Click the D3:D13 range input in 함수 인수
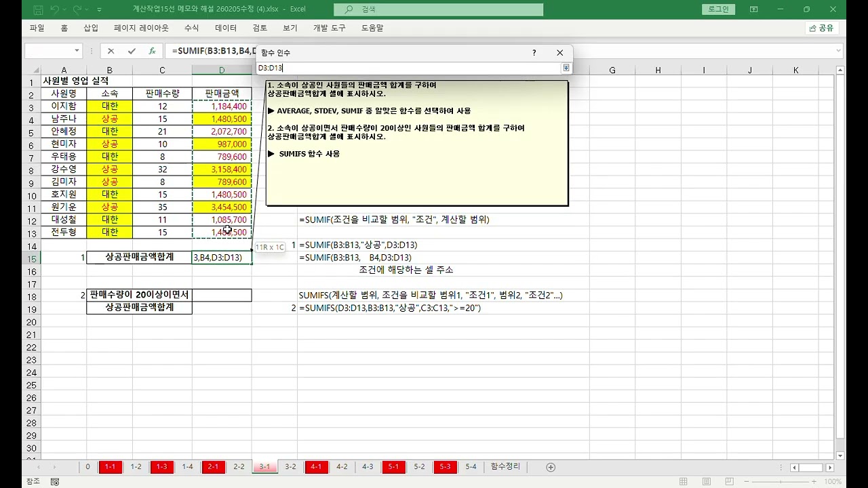The image size is (868, 488). click(x=409, y=68)
